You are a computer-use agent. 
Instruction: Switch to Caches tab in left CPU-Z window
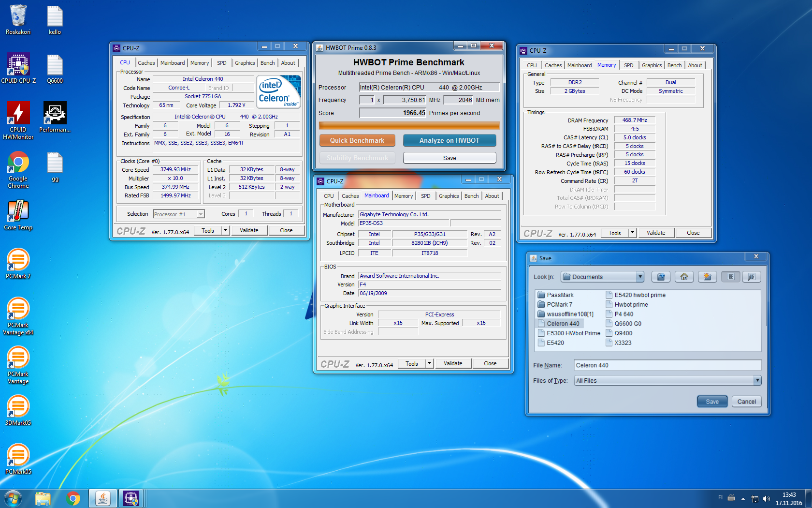pyautogui.click(x=146, y=63)
